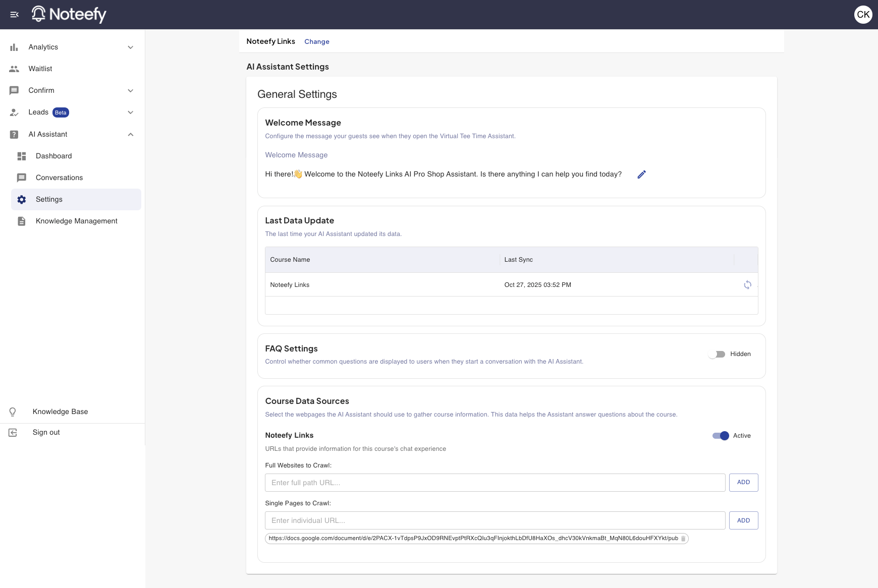The height and width of the screenshot is (588, 878).
Task: Click the Knowledge Base lightbulb icon
Action: point(13,411)
